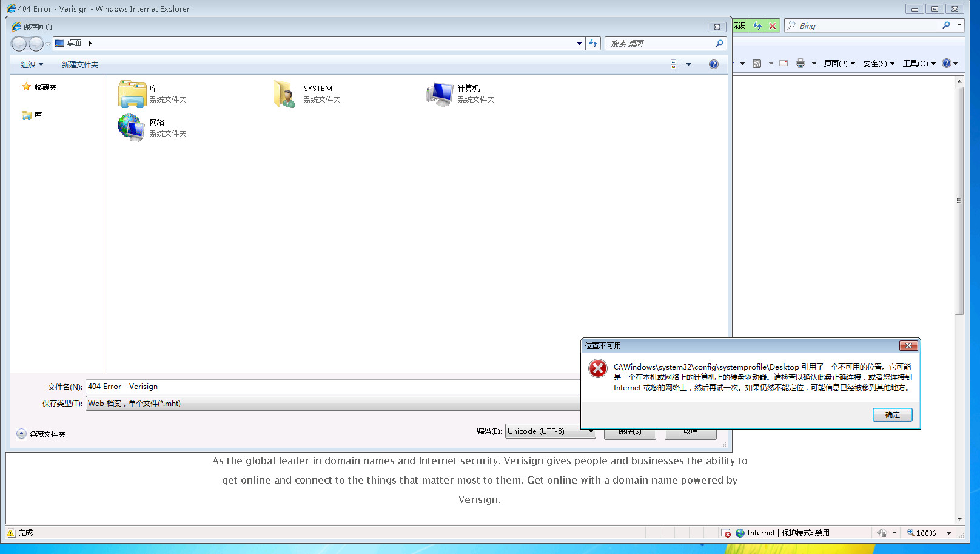Click the read mail icon
The width and height of the screenshot is (980, 554).
pyautogui.click(x=784, y=63)
